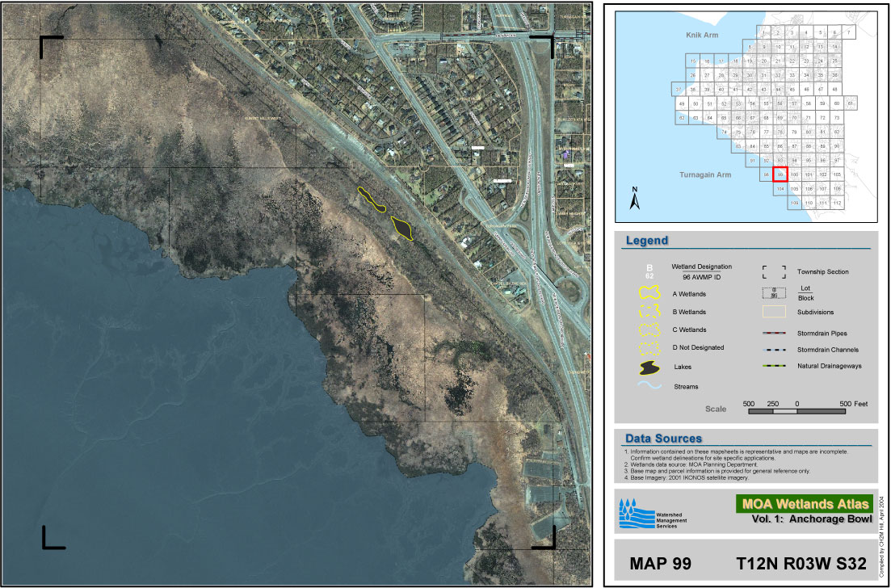Click the blue Streams wavy line symbol
Screen dimensions: 891x588
(x=650, y=387)
